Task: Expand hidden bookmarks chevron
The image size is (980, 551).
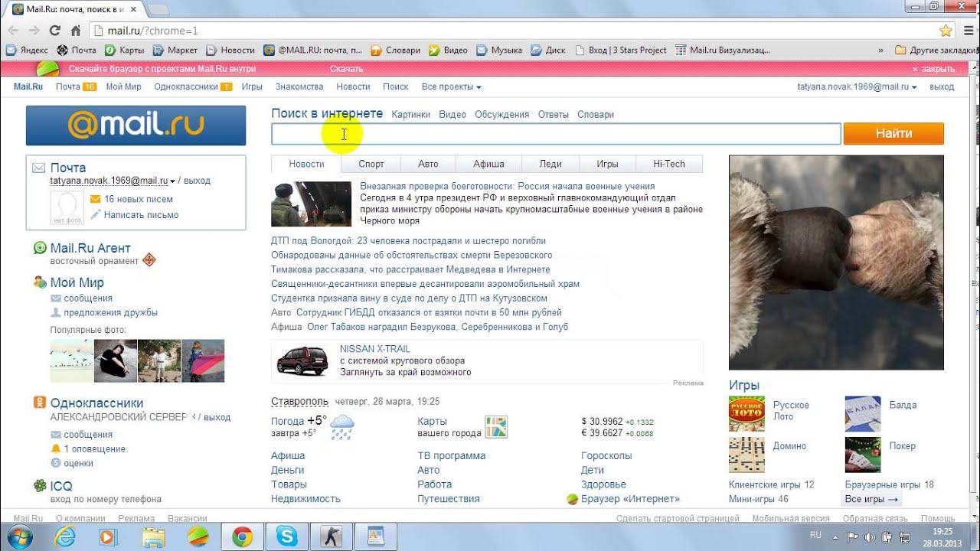Action: tap(880, 50)
